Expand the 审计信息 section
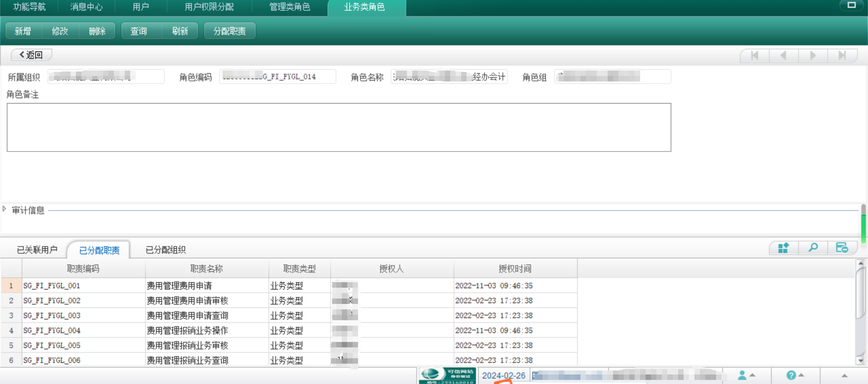 point(5,209)
